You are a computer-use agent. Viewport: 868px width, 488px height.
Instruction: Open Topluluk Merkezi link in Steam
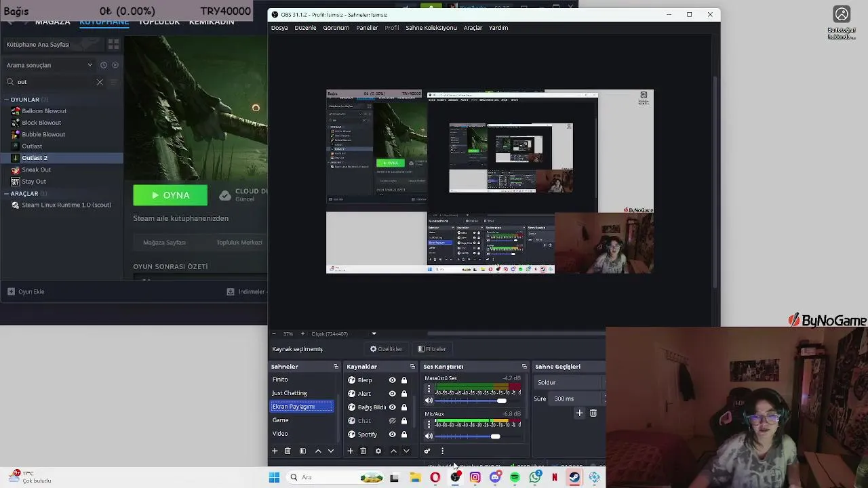[x=239, y=243]
